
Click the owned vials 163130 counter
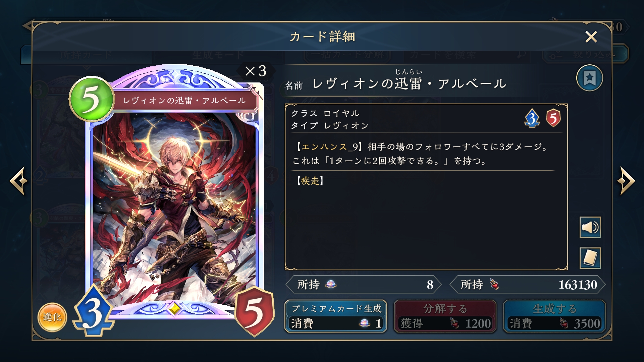pos(528,285)
